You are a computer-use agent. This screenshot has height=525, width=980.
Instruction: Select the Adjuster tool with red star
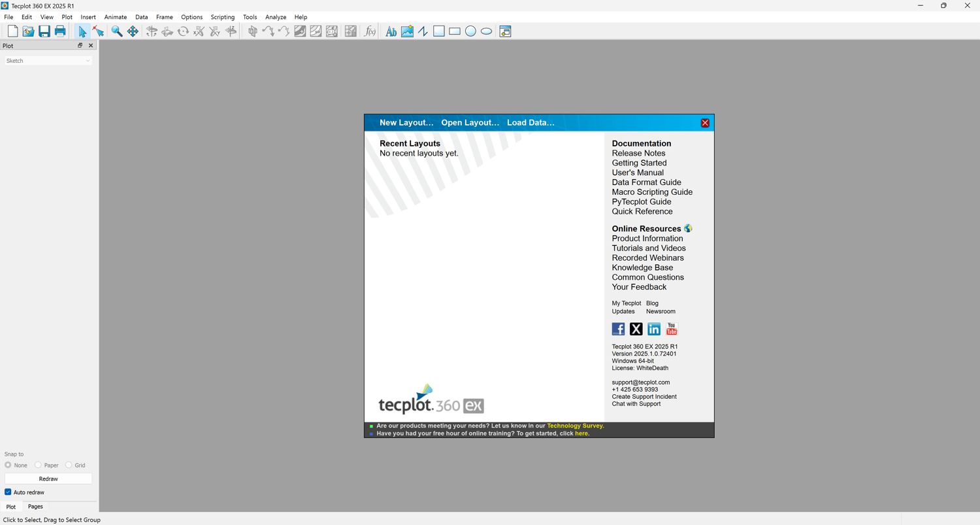tap(98, 31)
